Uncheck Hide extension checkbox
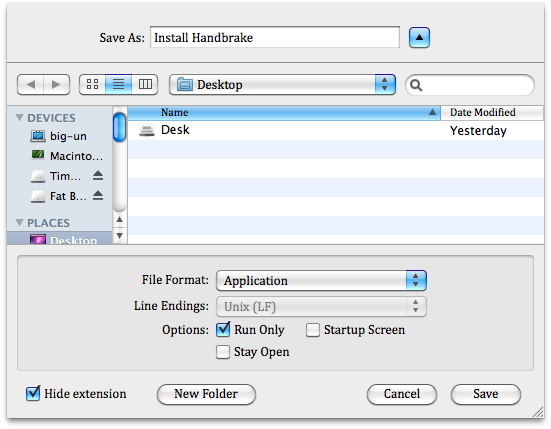Image resolution: width=551 pixels, height=429 pixels. [x=33, y=394]
